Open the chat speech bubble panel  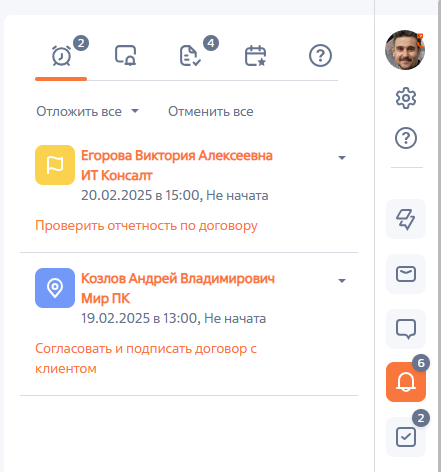[x=406, y=329]
